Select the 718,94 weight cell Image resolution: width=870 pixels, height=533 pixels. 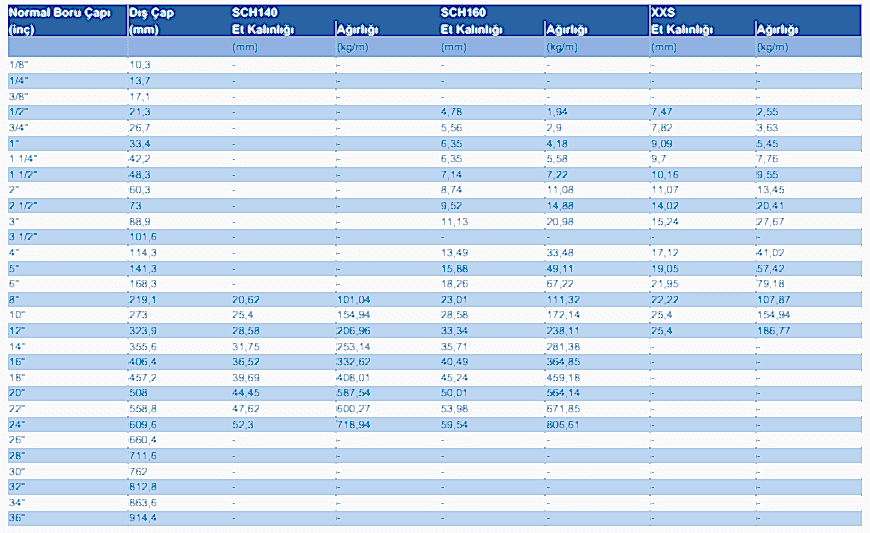(357, 424)
